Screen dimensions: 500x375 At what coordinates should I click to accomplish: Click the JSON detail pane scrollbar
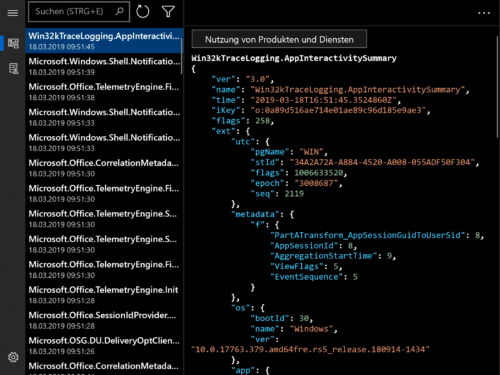pos(498,87)
